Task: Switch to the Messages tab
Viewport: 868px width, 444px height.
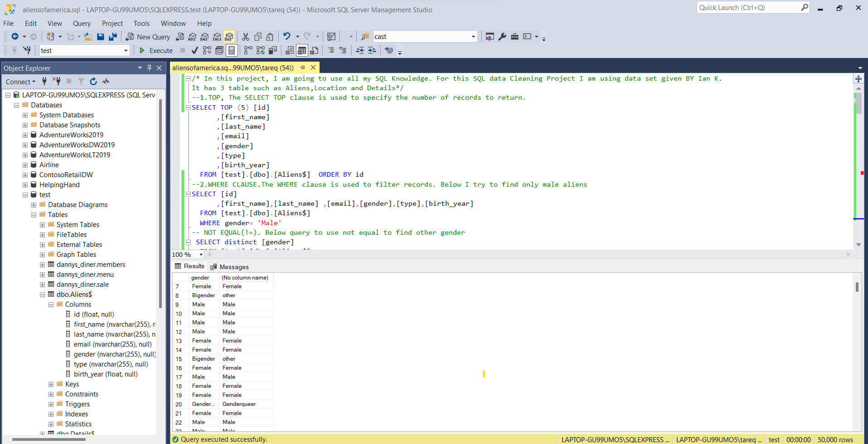Action: [233, 266]
